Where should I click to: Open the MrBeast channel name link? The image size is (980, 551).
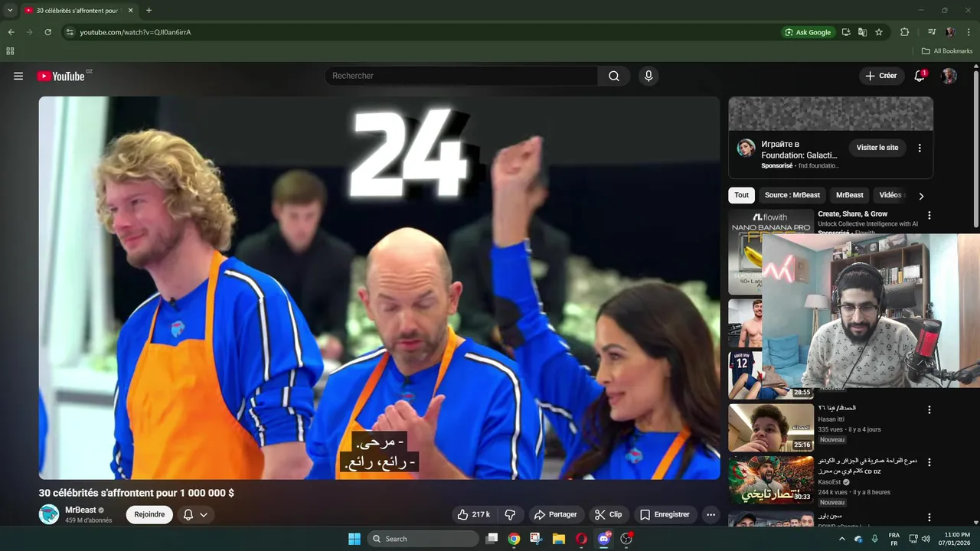[x=80, y=510]
